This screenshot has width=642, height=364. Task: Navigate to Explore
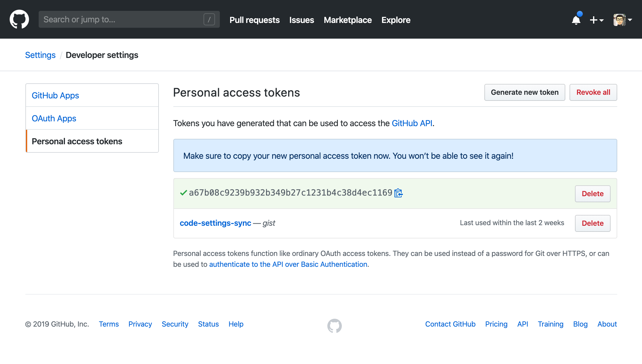click(396, 20)
